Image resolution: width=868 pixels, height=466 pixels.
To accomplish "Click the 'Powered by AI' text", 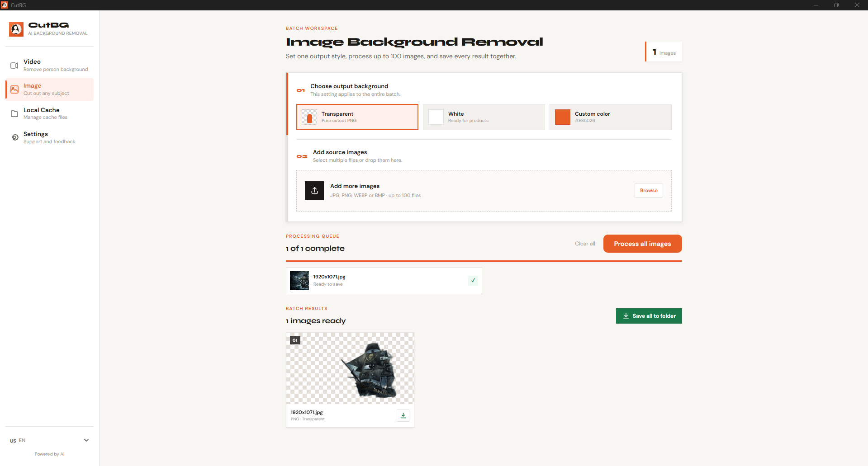I will coord(50,454).
